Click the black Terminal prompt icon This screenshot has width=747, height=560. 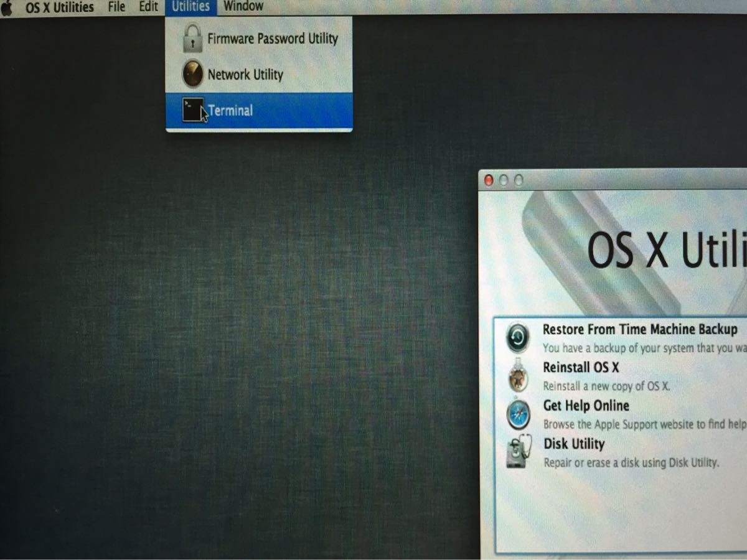[x=194, y=110]
